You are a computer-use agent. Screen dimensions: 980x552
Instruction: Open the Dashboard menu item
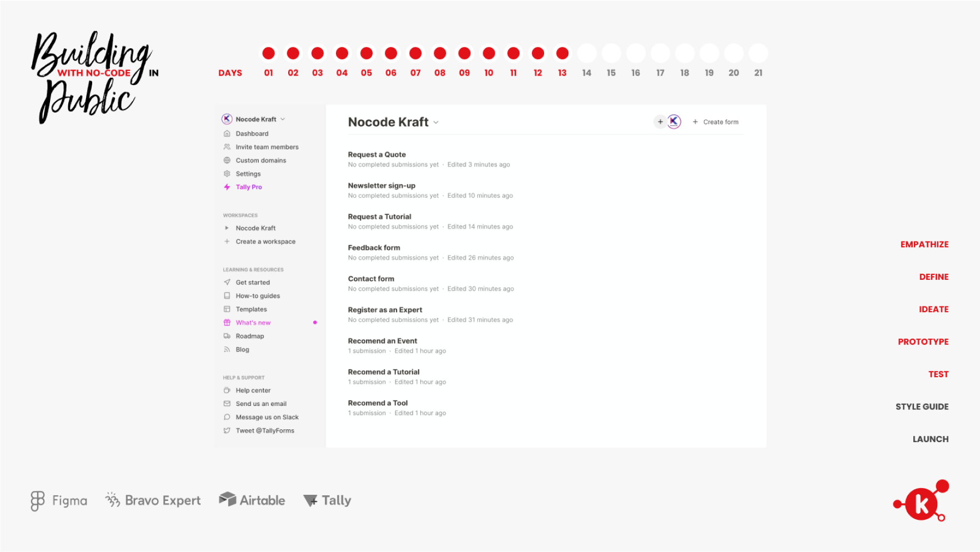tap(252, 134)
